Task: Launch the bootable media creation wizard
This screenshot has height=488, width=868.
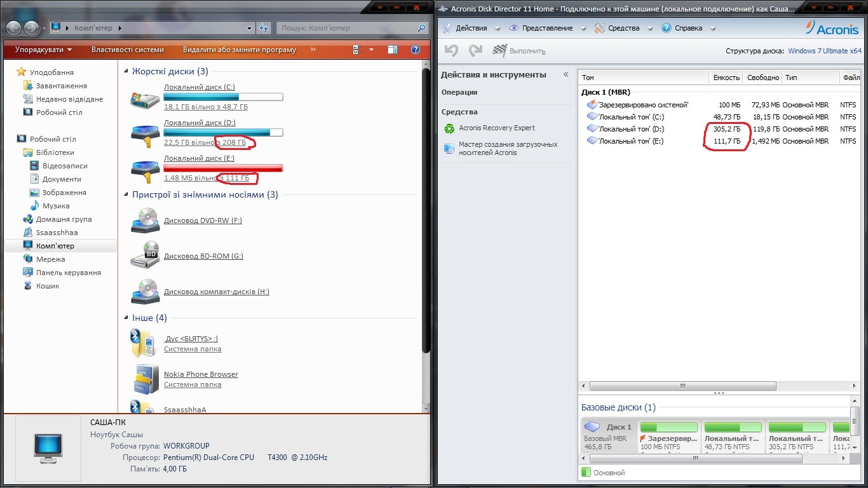Action: click(508, 148)
